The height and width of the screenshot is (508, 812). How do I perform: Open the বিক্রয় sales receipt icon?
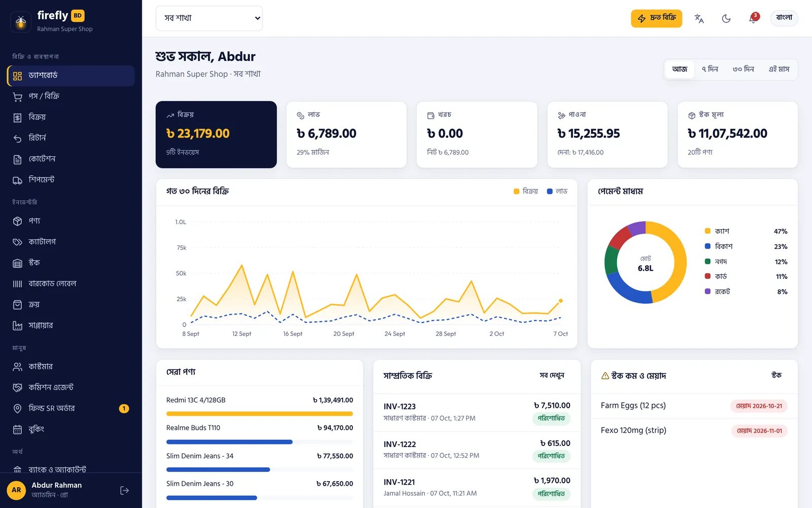point(17,117)
